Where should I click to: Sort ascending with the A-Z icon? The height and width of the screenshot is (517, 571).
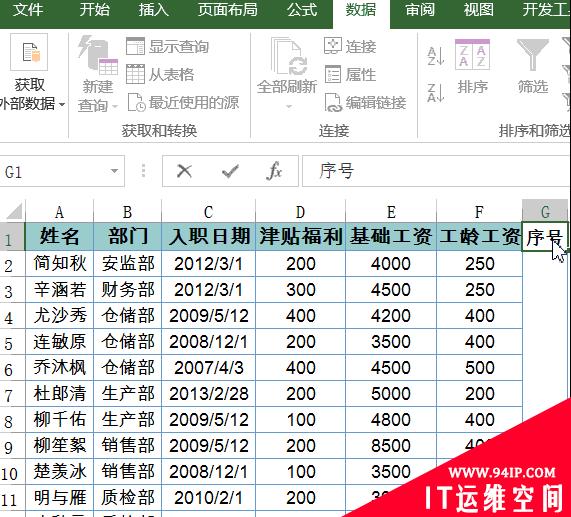point(436,57)
